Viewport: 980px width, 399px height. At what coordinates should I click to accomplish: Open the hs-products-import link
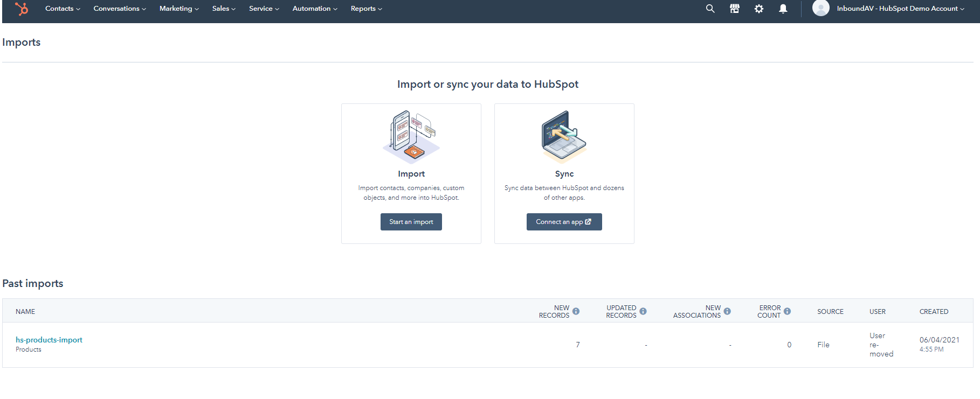tap(49, 340)
